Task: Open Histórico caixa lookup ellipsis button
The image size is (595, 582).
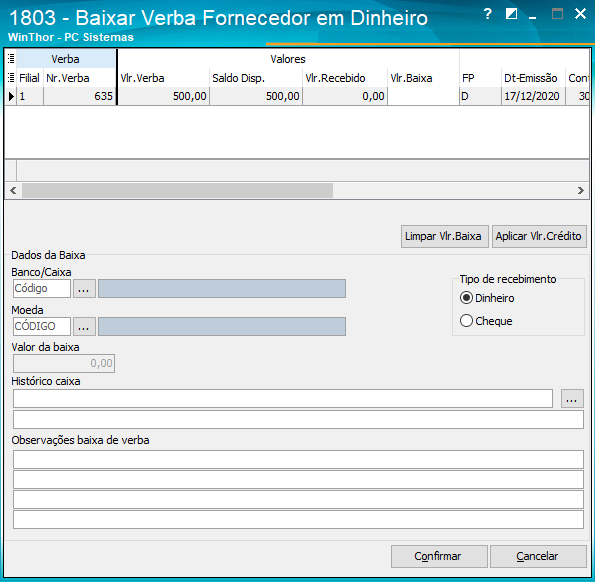Action: [572, 399]
